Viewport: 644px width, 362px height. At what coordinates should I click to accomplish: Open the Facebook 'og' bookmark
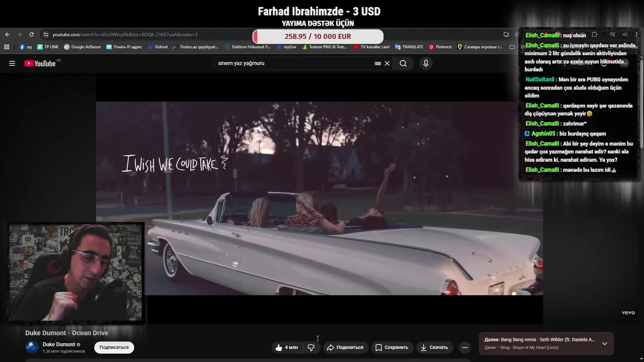26,47
